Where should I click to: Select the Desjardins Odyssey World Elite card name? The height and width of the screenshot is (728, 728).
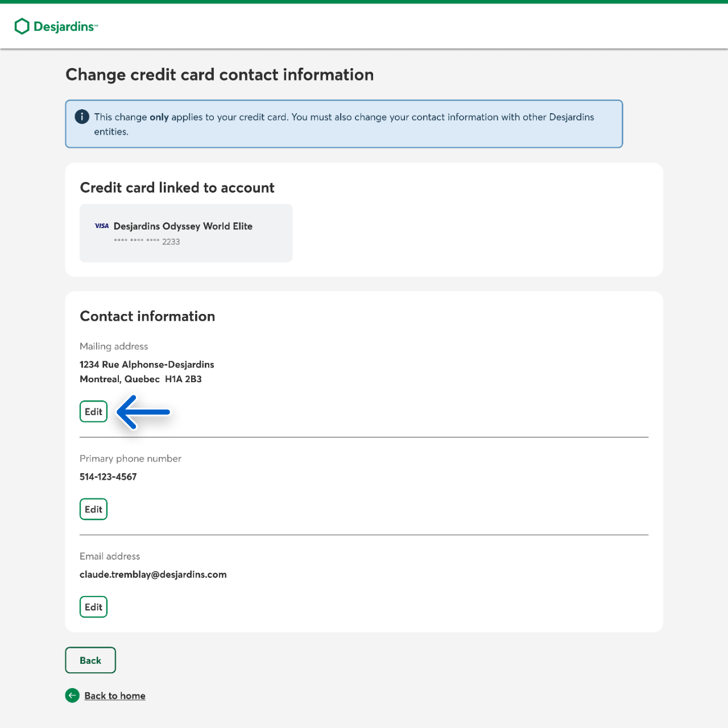tap(183, 226)
